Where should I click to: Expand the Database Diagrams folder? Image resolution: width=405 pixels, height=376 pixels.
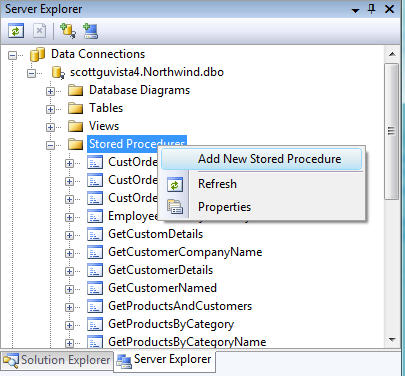click(50, 91)
